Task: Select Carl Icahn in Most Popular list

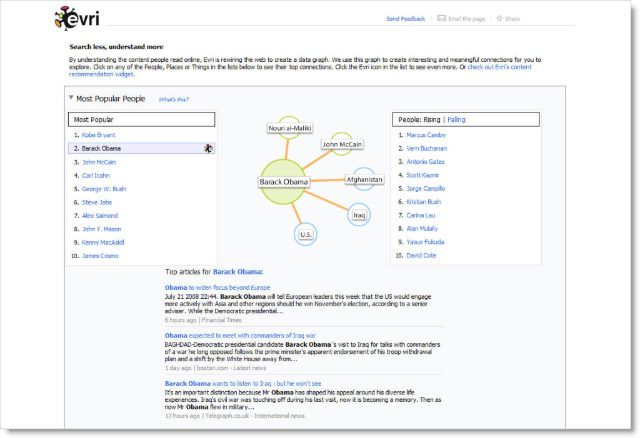Action: (x=96, y=176)
